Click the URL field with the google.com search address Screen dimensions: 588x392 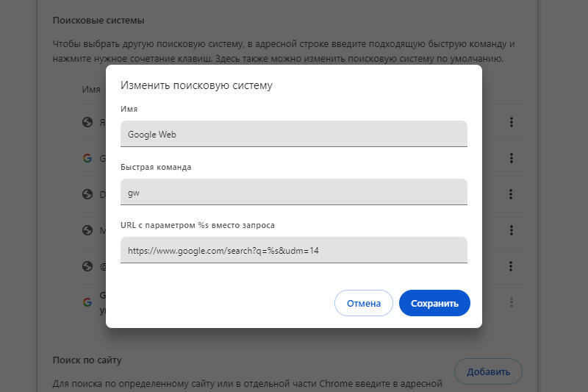tap(294, 250)
